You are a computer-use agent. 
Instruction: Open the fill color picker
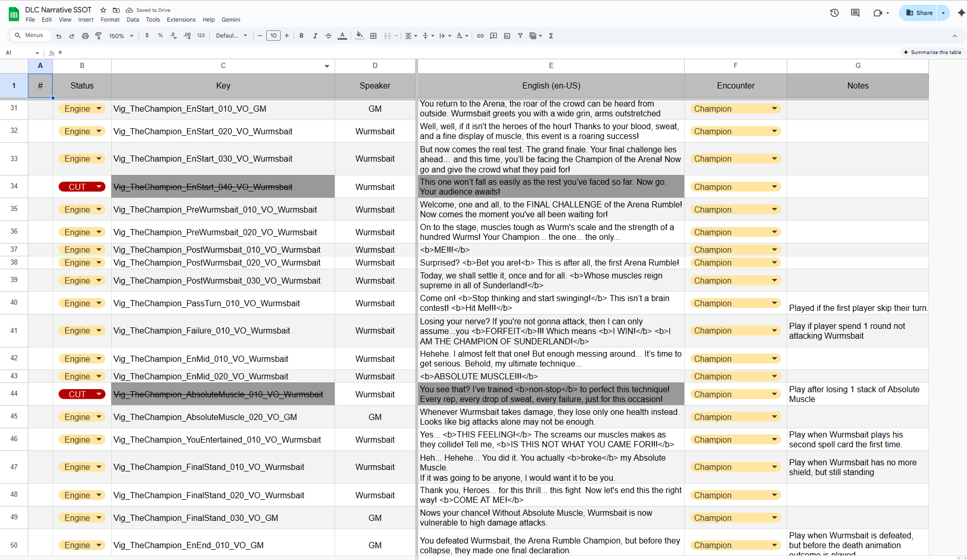pos(359,36)
